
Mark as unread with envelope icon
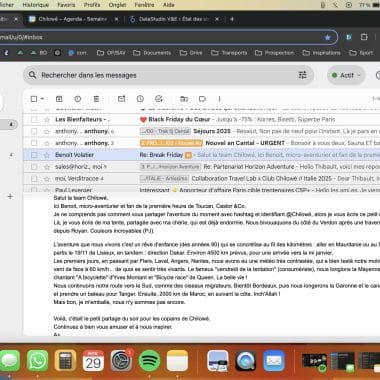[x=121, y=99]
